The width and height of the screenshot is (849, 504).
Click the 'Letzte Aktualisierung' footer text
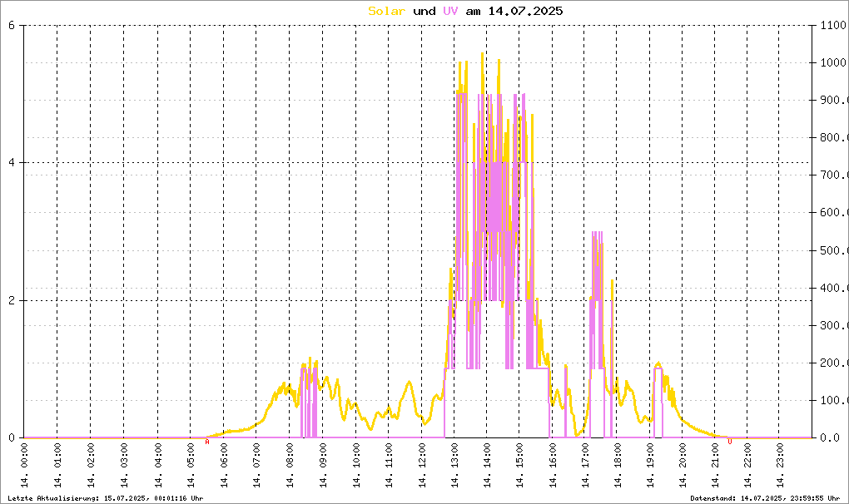(106, 498)
